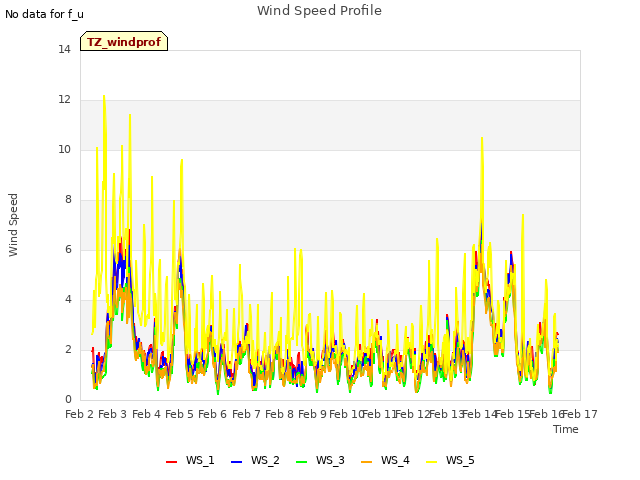Select the WS_3 legend label
Image resolution: width=640 pixels, height=480 pixels.
(330, 460)
